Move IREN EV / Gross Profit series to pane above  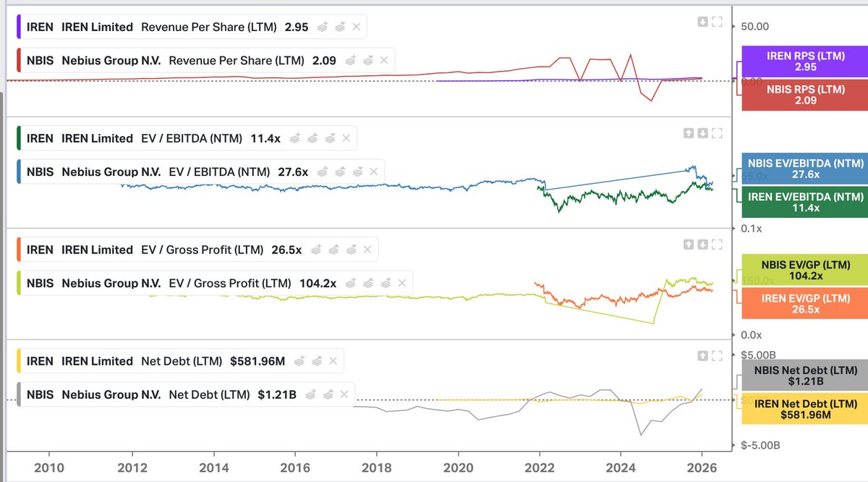click(333, 250)
